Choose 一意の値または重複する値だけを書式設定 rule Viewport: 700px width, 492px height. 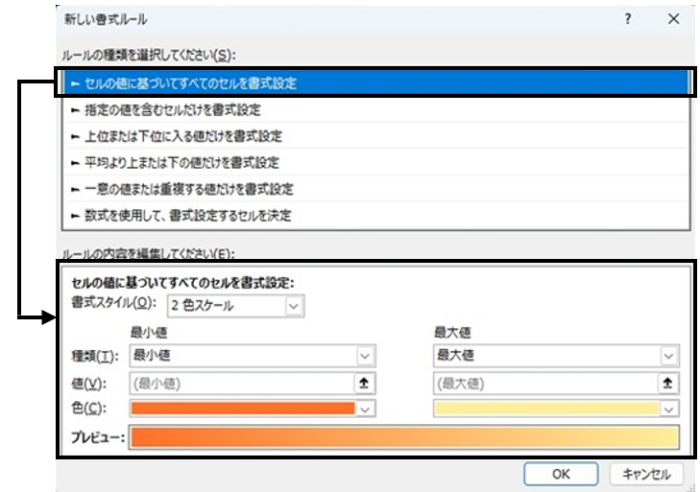click(182, 188)
